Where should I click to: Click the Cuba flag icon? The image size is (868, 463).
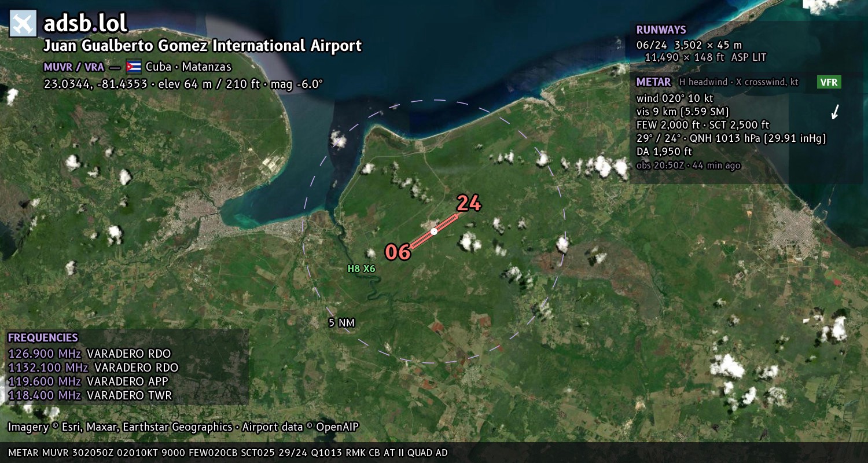(x=134, y=66)
